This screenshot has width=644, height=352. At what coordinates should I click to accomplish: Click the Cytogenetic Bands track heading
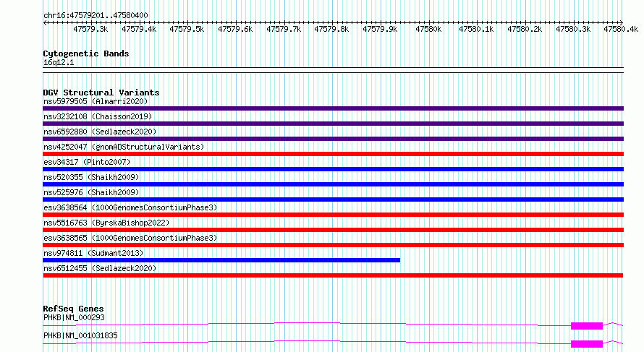tap(86, 53)
